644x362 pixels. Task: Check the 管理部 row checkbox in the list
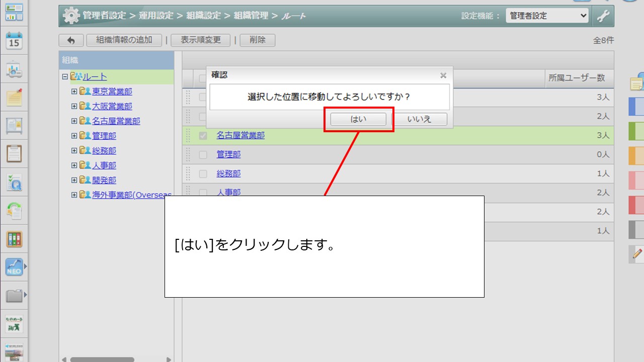click(x=203, y=155)
